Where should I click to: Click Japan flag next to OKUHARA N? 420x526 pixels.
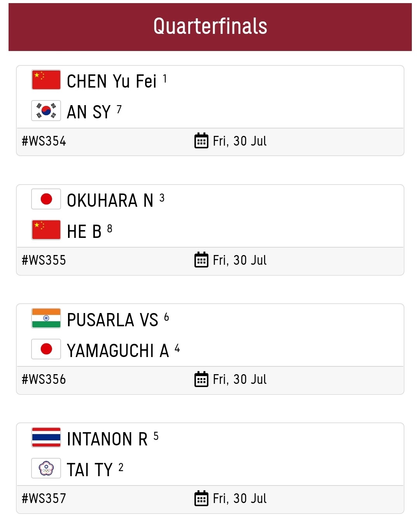tap(46, 199)
